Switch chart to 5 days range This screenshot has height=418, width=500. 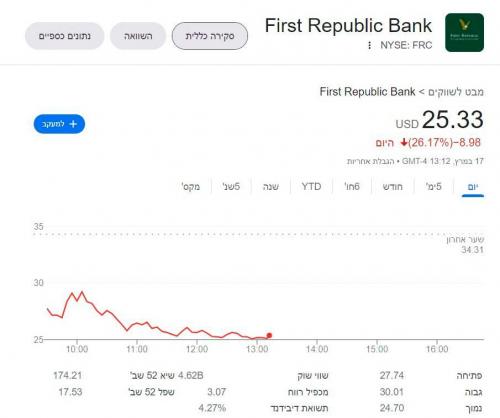tap(434, 187)
